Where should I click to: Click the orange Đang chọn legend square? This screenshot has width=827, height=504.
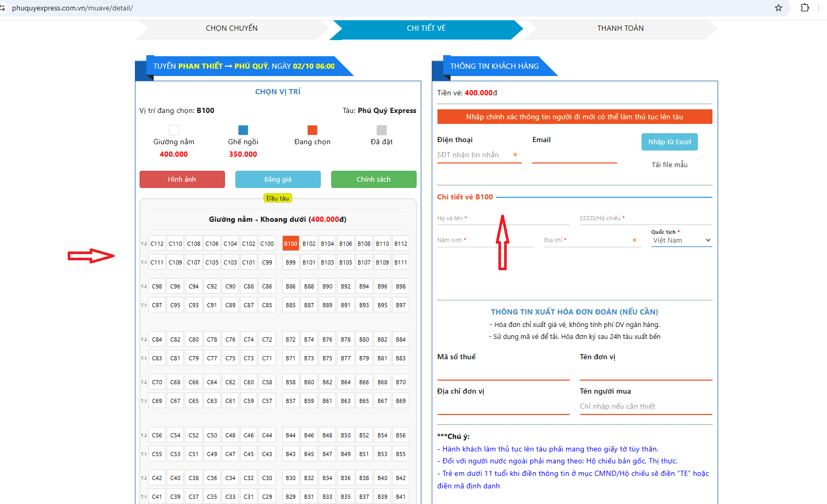(312, 130)
